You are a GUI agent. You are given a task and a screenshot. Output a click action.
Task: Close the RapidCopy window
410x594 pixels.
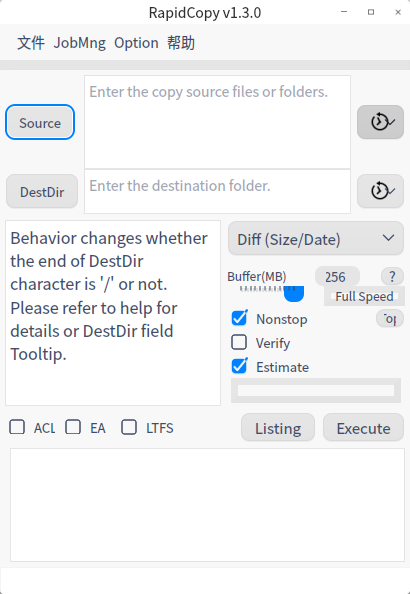tap(398, 12)
